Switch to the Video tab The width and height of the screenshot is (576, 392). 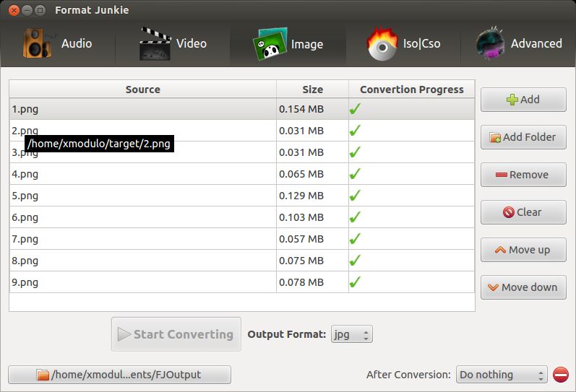[173, 43]
